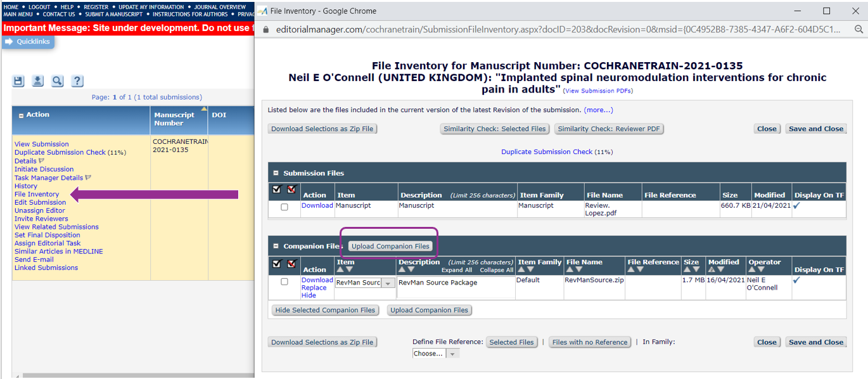The width and height of the screenshot is (868, 379).
Task: Click the download icon in left toolbar
Action: tap(37, 81)
